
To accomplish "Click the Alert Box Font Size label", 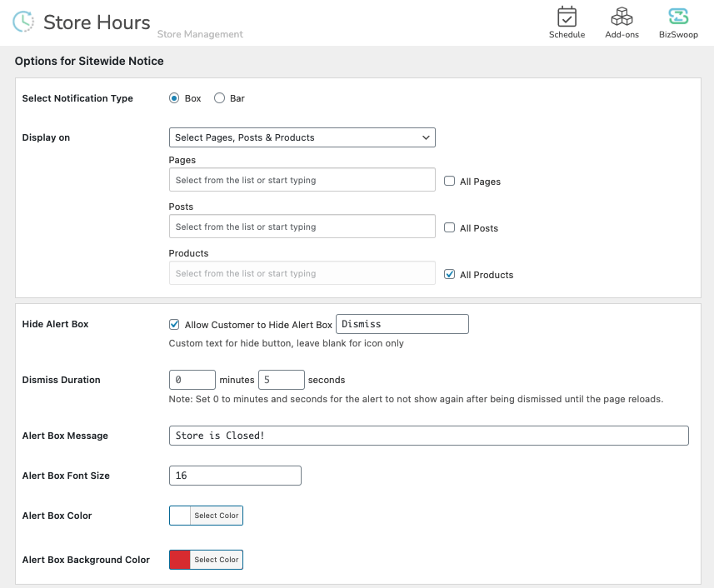I will [x=66, y=476].
